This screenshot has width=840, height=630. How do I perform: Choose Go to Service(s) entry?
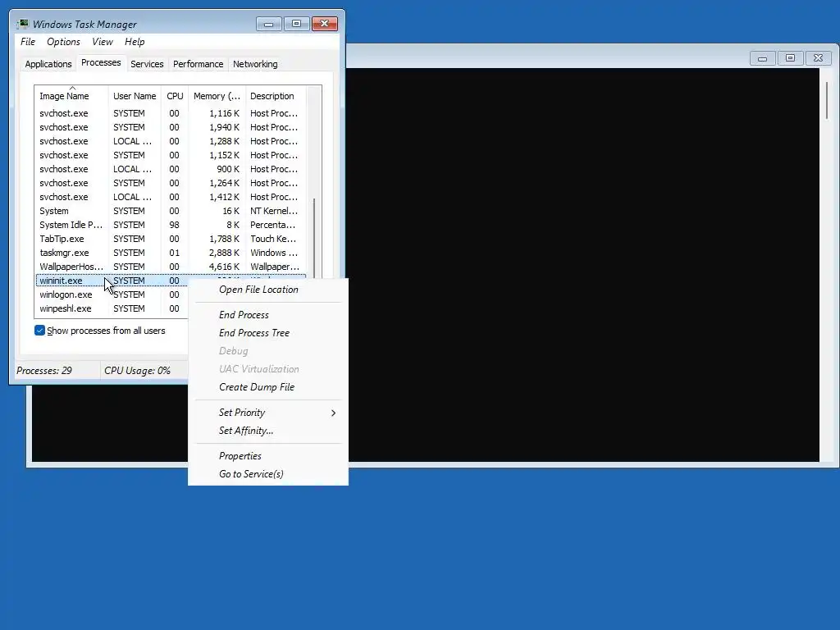[x=268, y=474]
